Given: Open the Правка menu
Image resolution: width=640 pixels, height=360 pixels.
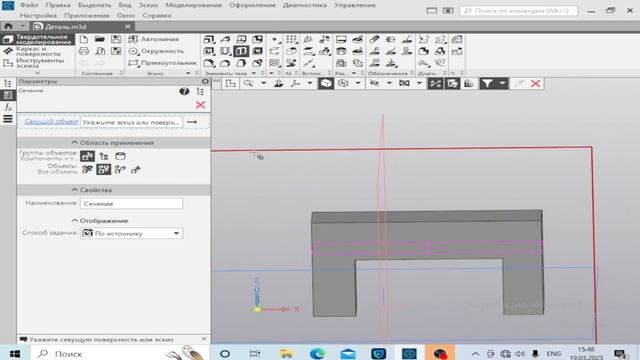Looking at the screenshot, I should [58, 5].
